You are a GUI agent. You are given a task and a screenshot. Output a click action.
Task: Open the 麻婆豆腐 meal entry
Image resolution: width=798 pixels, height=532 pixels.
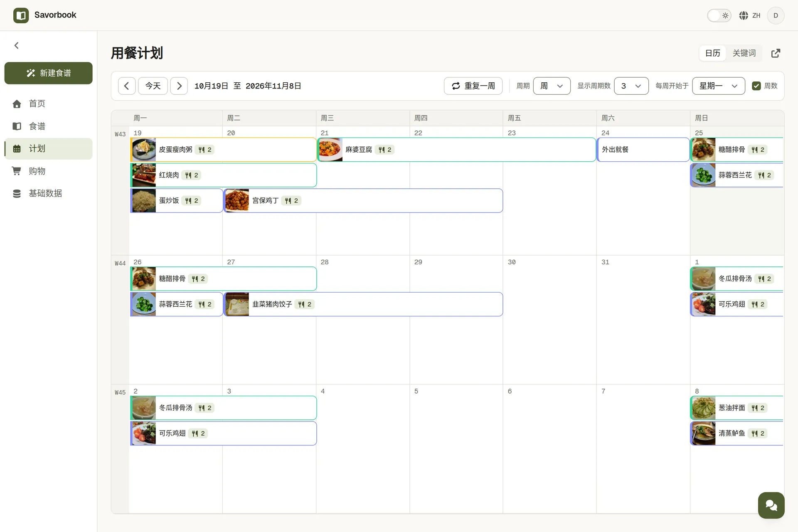pos(456,150)
